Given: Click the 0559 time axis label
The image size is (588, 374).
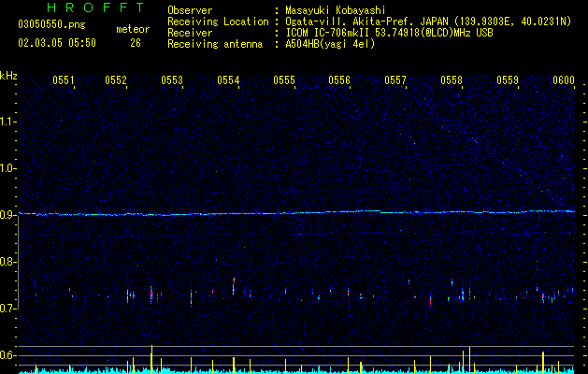Looking at the screenshot, I should point(508,80).
